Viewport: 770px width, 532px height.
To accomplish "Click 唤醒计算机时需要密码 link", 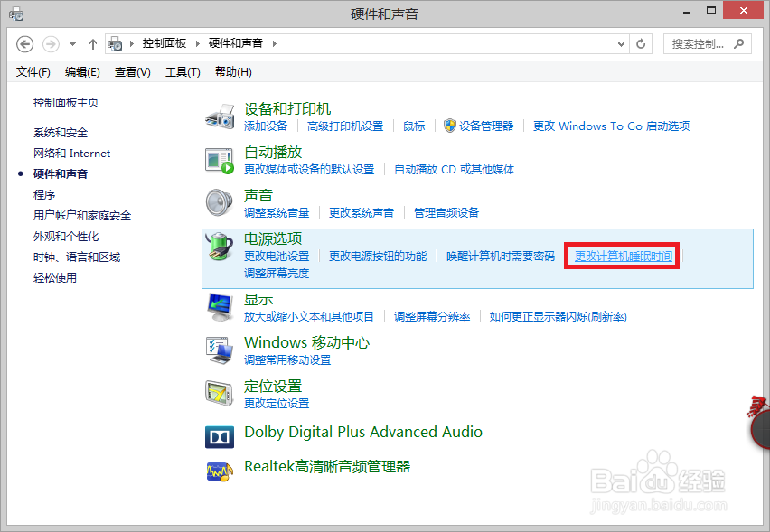I will point(501,257).
